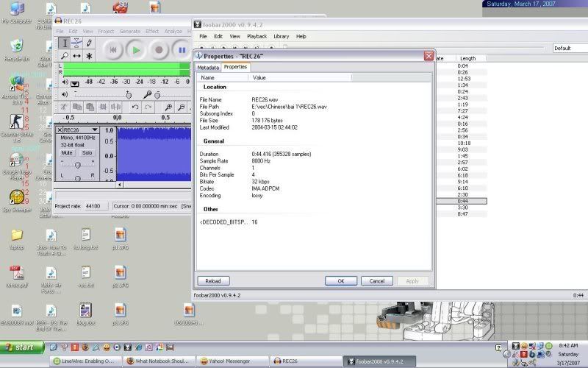Open the Default playback order dropdown in foobar2000
Screen dimensions: 588x368
570,48
